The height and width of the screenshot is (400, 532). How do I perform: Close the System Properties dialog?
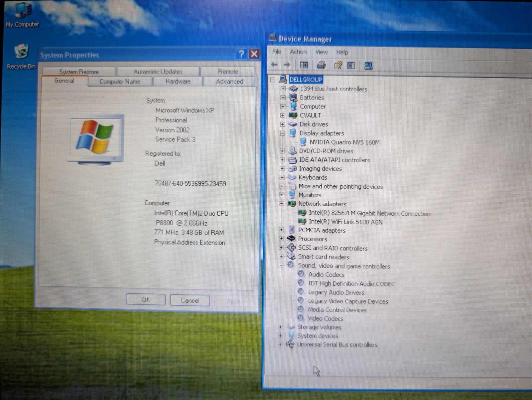click(x=254, y=54)
